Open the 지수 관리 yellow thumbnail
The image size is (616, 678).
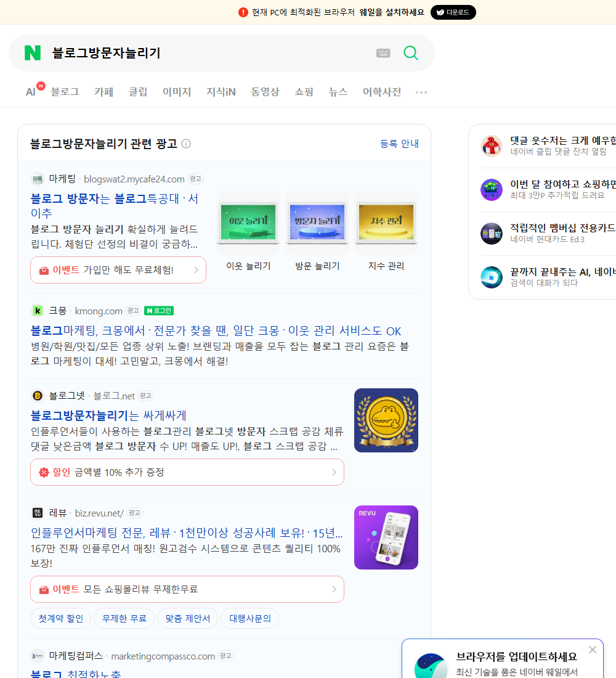pos(386,223)
